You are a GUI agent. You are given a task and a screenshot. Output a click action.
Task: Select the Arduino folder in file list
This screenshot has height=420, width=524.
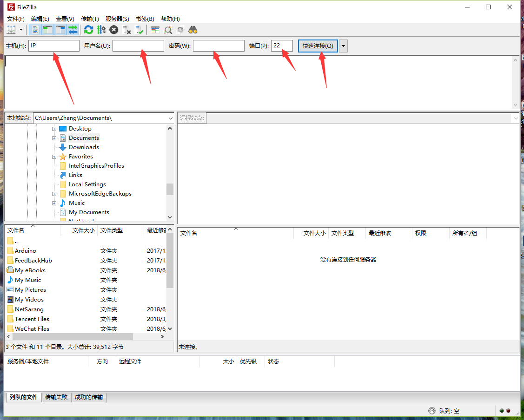point(26,251)
